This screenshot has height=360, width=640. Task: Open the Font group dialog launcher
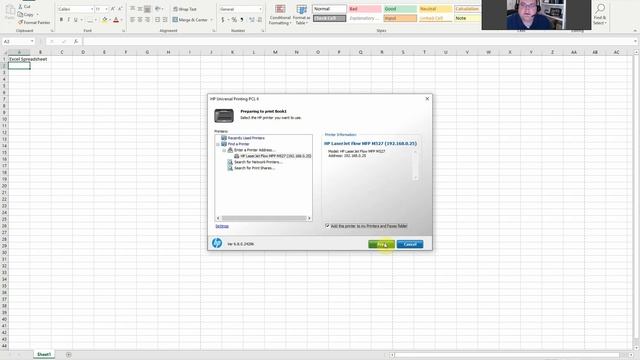click(123, 31)
